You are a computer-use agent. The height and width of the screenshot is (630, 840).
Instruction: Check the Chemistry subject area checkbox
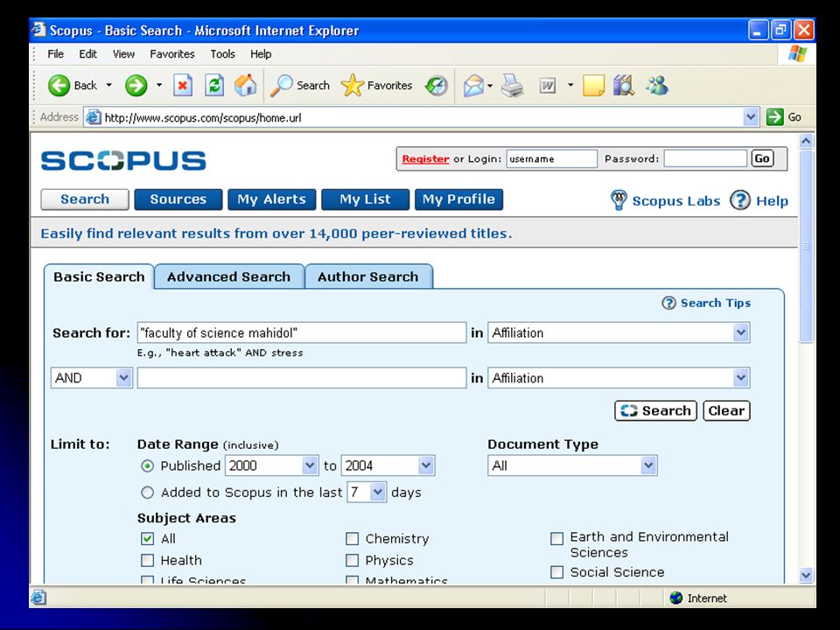tap(352, 538)
